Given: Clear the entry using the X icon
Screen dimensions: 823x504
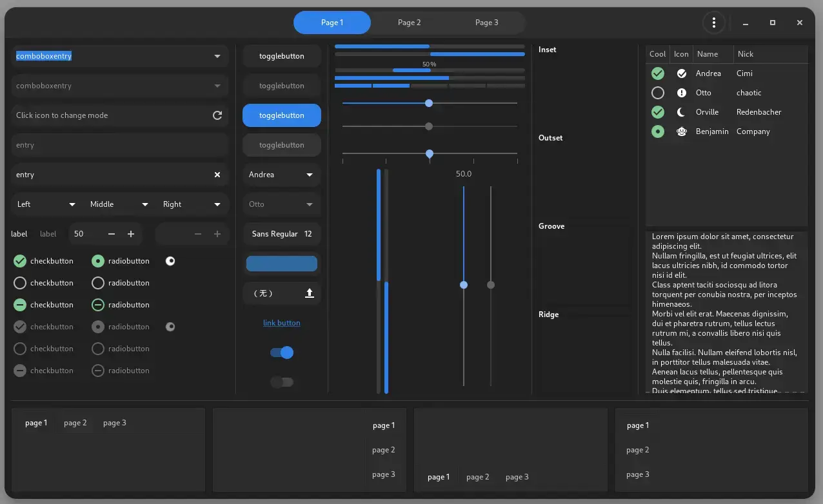Looking at the screenshot, I should 217,175.
